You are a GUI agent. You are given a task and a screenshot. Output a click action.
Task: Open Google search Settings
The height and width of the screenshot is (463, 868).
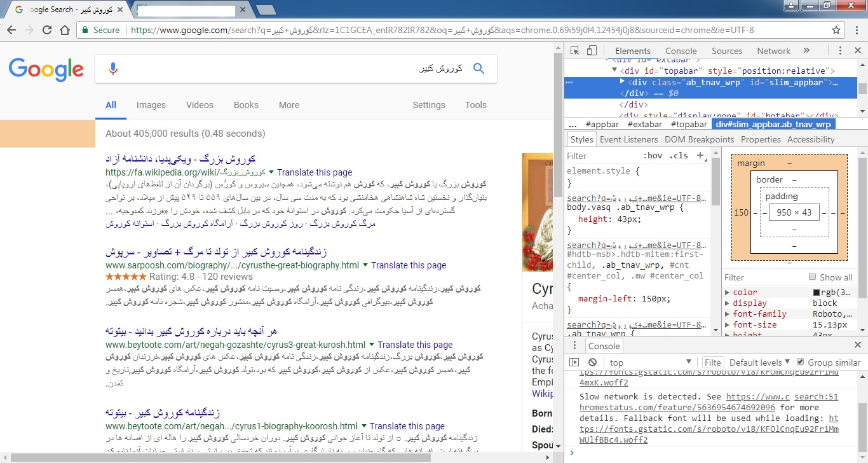(429, 105)
